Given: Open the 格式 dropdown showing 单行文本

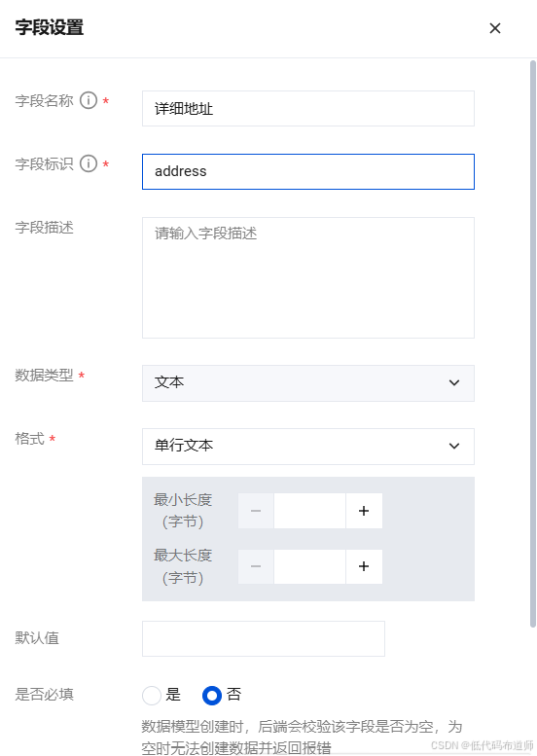Looking at the screenshot, I should click(308, 447).
